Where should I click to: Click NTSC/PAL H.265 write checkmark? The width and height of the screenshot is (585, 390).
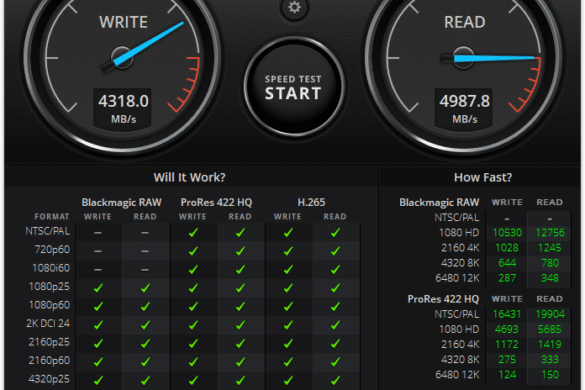(288, 233)
